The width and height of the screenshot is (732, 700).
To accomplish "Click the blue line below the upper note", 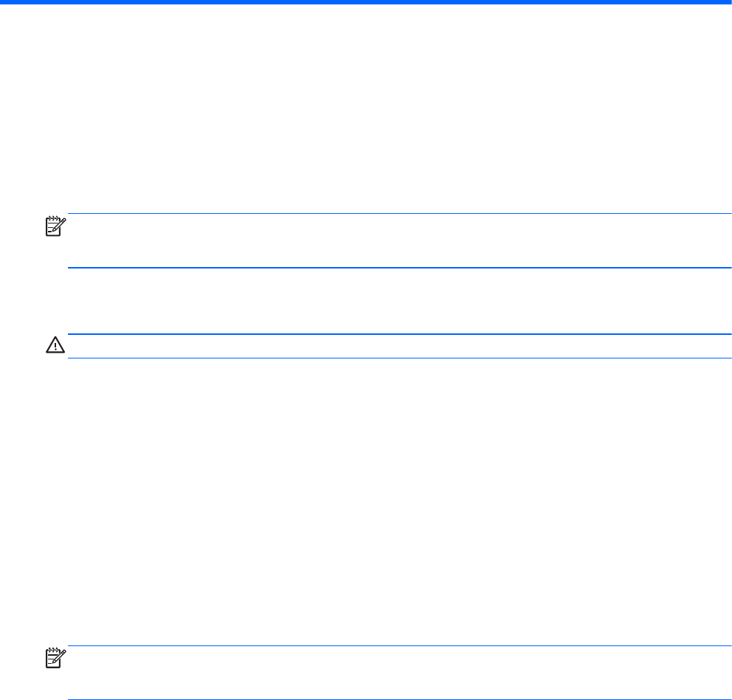I will click(398, 267).
